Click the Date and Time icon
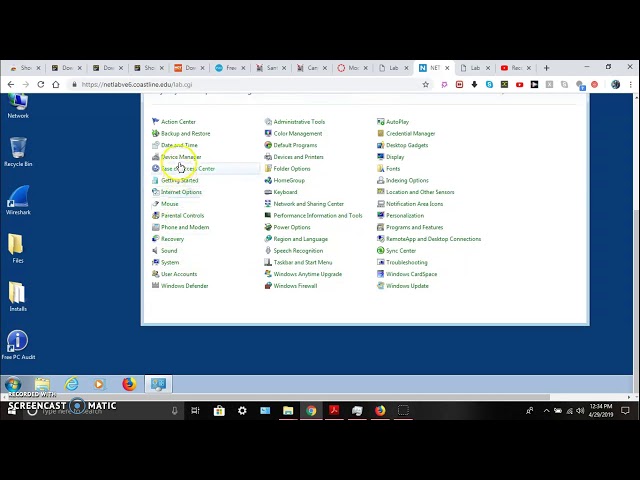This screenshot has height=480, width=640. tap(156, 145)
